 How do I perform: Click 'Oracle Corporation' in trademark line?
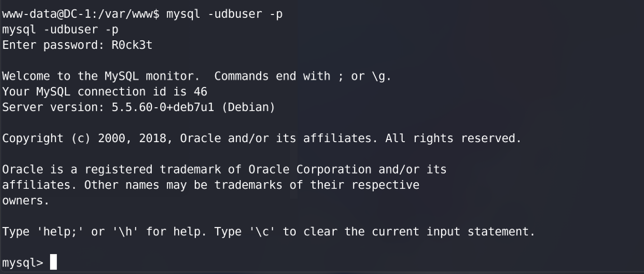310,170
